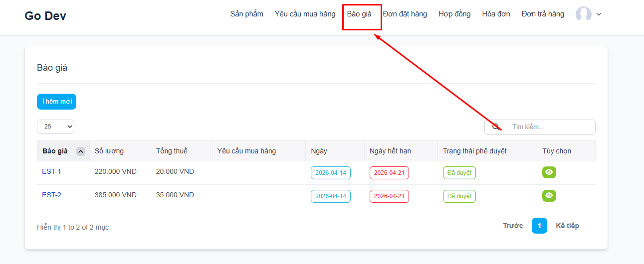Open the Hợp đồng menu

coord(454,14)
